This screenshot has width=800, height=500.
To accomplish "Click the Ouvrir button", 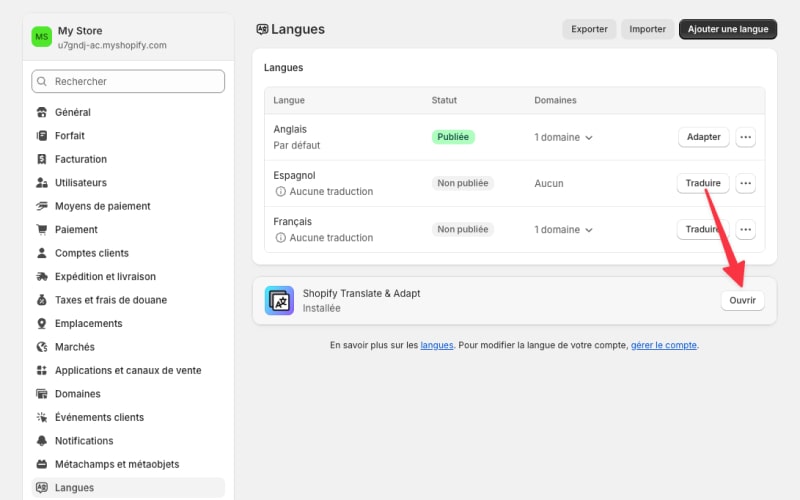I will [x=742, y=300].
